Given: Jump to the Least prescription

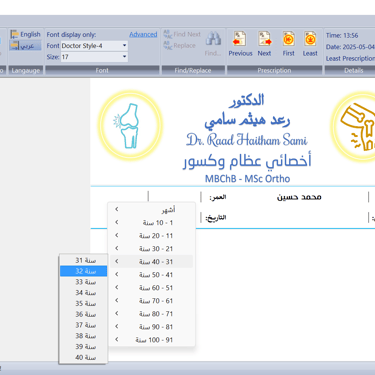Looking at the screenshot, I should coord(310,44).
